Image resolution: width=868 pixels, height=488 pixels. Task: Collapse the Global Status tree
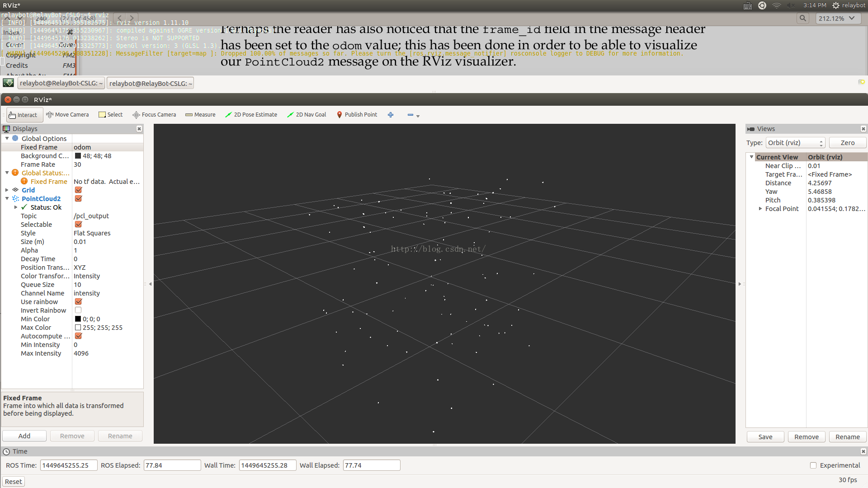[x=7, y=173]
